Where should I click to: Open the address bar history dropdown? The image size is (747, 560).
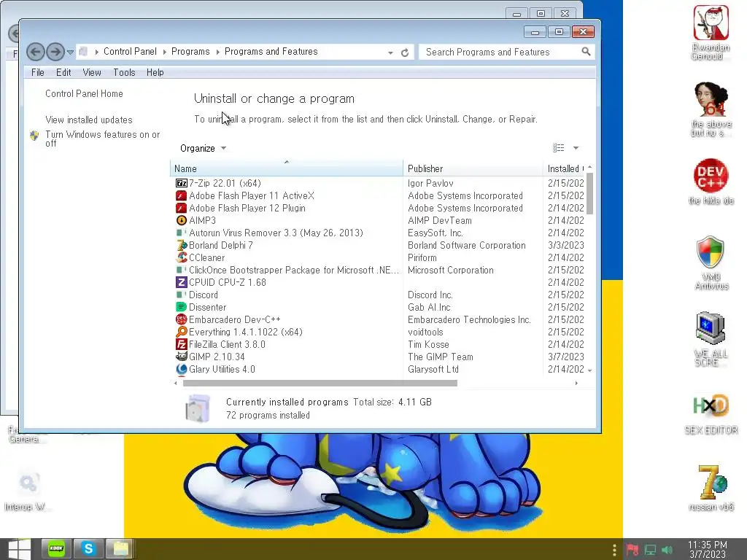(x=391, y=52)
